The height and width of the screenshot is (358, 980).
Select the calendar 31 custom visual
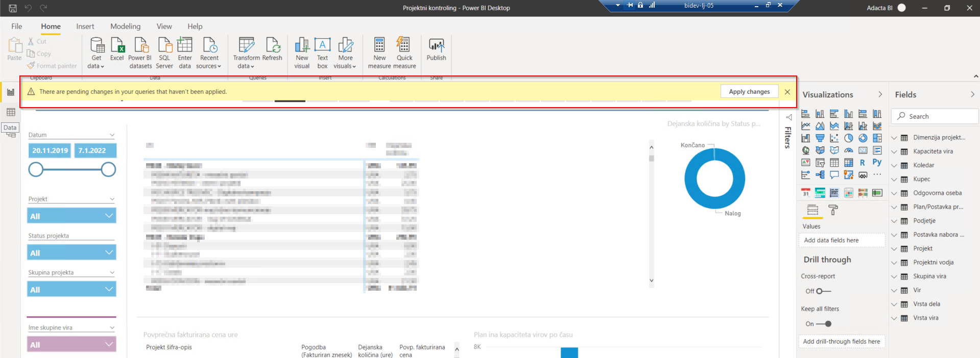(805, 193)
